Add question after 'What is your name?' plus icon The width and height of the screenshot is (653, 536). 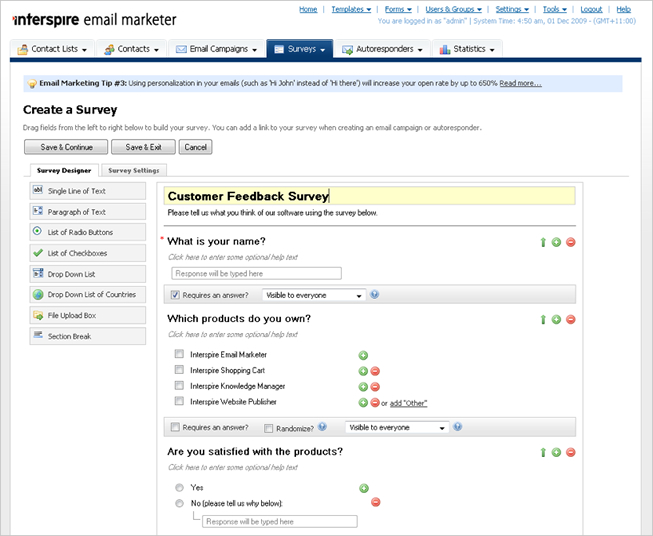[x=556, y=242]
